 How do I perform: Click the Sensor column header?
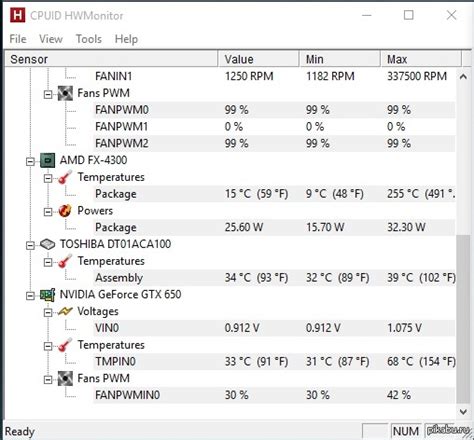(x=112, y=59)
